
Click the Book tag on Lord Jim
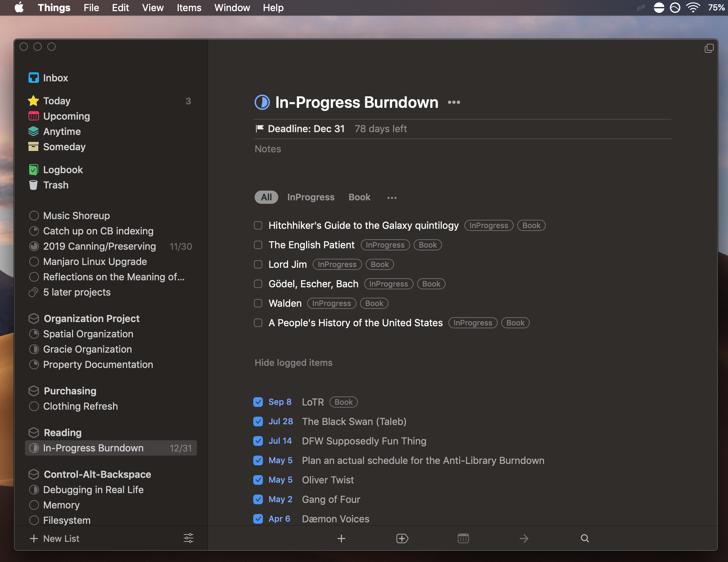coord(380,264)
